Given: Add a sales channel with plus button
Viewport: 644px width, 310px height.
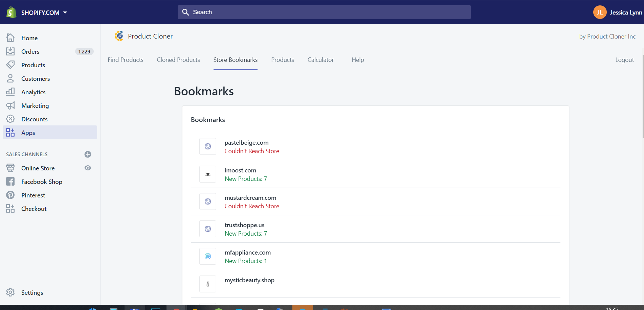Looking at the screenshot, I should [88, 154].
